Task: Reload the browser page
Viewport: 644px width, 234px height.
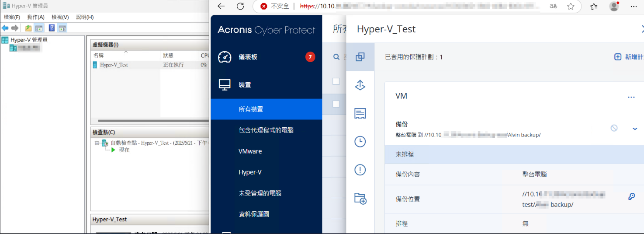Action: click(x=240, y=6)
